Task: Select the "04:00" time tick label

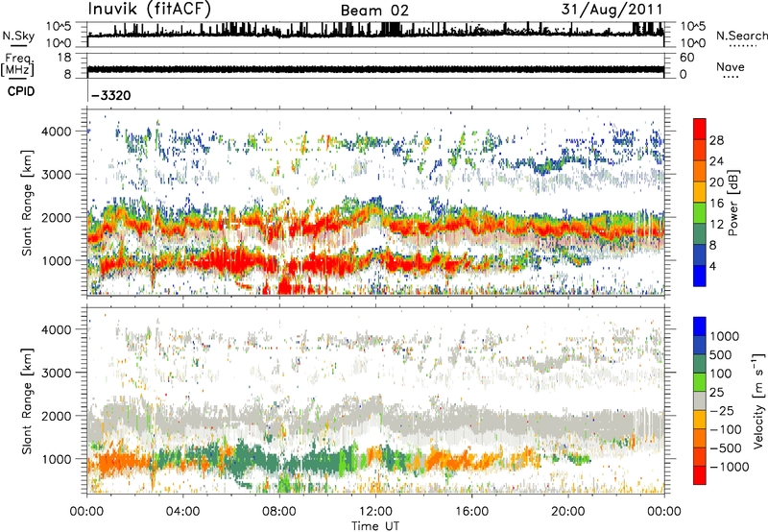Action: pos(182,512)
